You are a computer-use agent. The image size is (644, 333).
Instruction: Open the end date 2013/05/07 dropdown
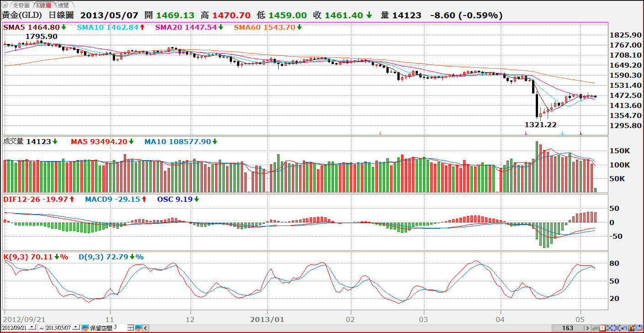click(76, 328)
